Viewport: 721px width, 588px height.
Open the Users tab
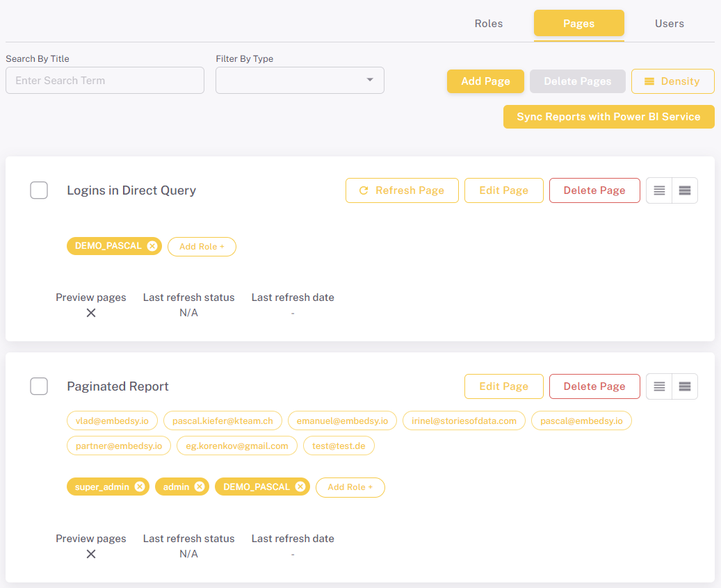(669, 23)
